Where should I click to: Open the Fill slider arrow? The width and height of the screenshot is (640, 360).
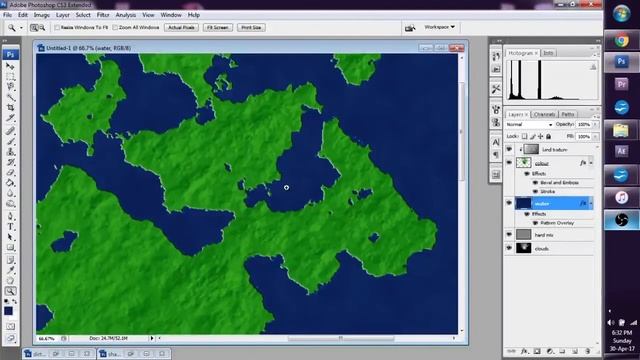point(595,136)
